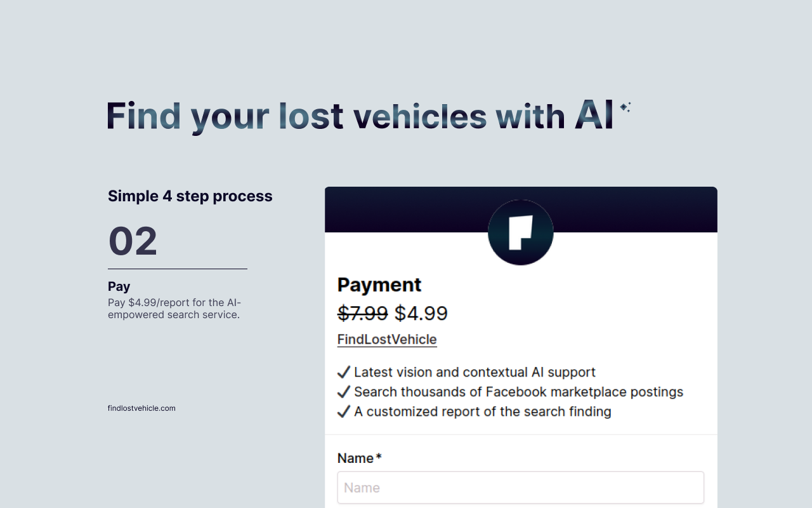This screenshot has height=508, width=812.
Task: Click the FindLostVehicle logo circle
Action: click(x=520, y=232)
